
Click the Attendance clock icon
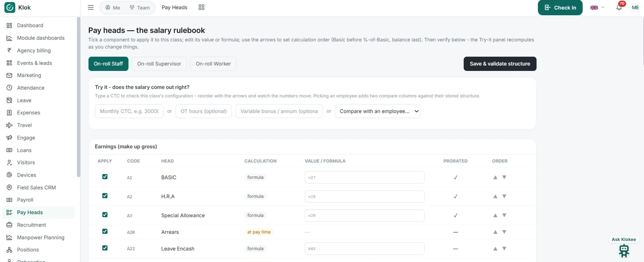tap(9, 88)
